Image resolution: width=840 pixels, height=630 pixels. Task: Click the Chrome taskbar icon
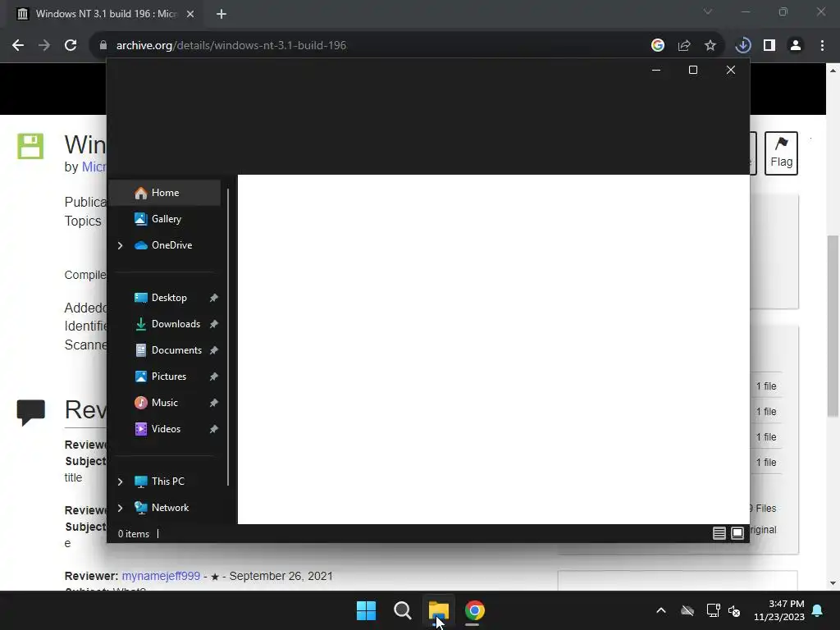tap(475, 610)
